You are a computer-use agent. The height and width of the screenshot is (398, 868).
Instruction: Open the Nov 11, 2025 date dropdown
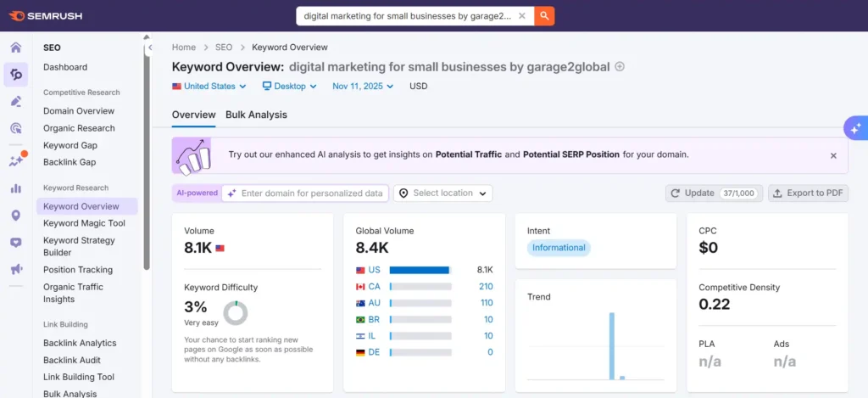click(363, 86)
